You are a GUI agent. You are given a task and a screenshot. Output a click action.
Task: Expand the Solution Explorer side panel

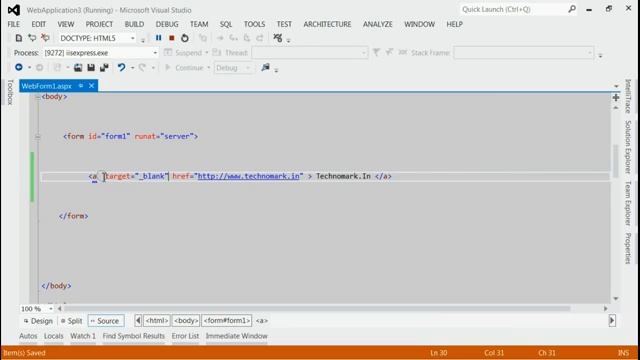628,147
